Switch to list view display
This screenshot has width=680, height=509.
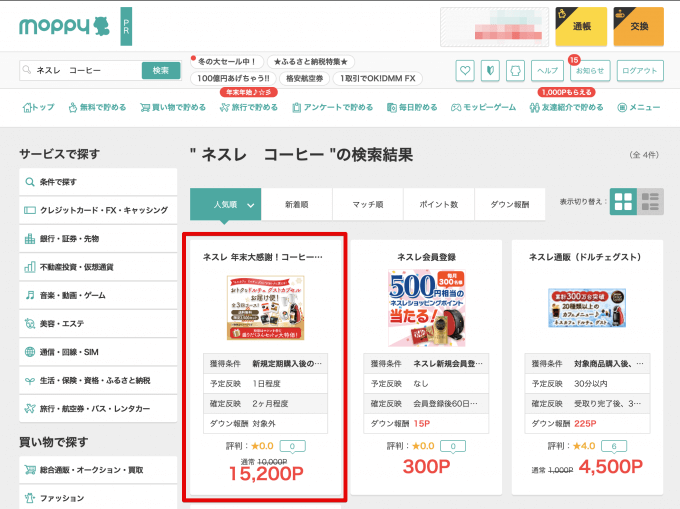pos(650,202)
